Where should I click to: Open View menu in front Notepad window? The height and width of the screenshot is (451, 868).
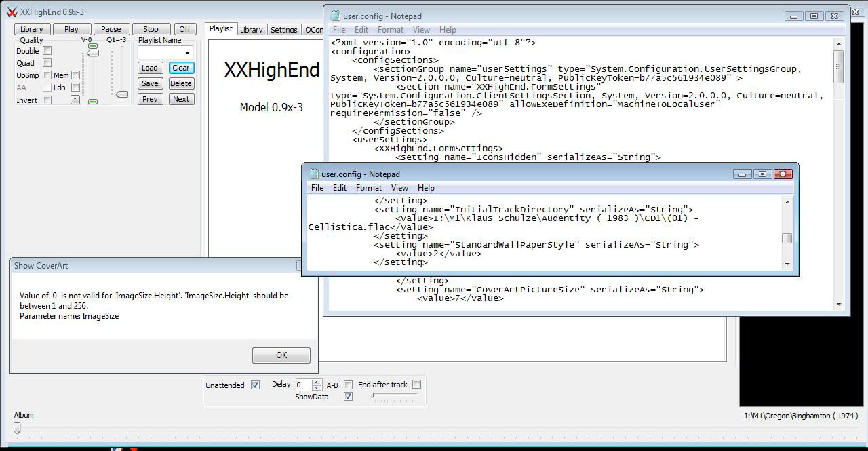click(399, 188)
